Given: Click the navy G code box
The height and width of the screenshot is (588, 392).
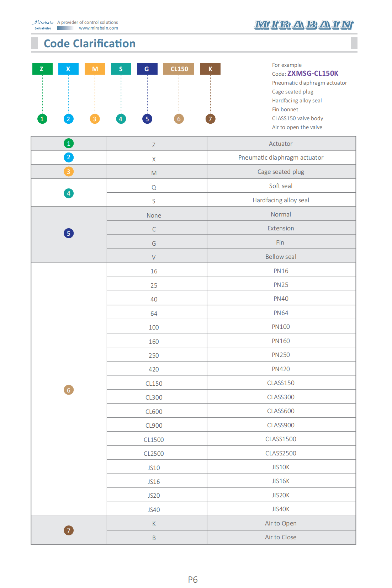Looking at the screenshot, I should pos(147,69).
